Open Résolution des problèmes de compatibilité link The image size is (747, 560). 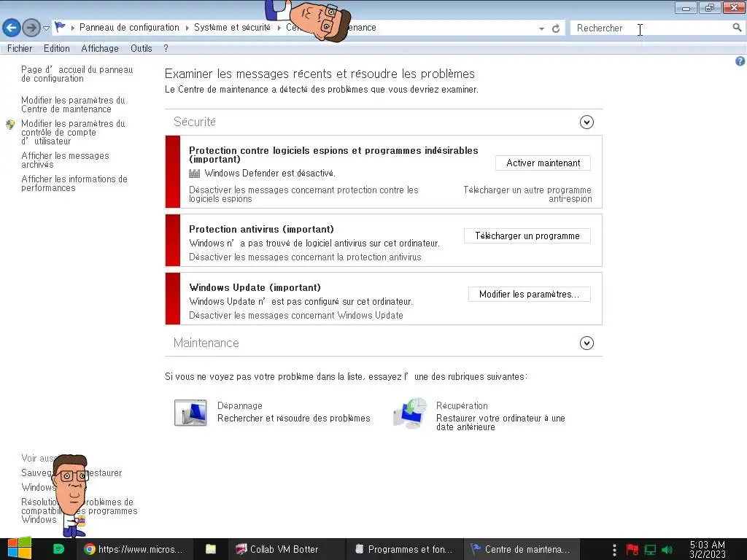click(79, 510)
